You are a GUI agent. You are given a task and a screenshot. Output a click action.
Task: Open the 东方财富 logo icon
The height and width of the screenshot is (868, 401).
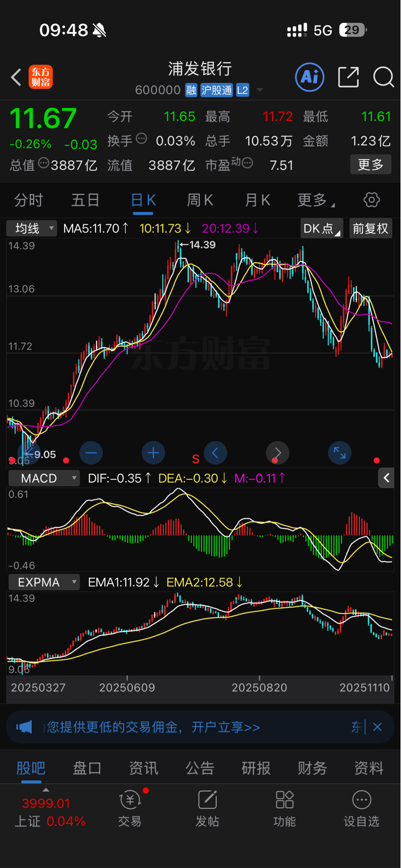41,77
